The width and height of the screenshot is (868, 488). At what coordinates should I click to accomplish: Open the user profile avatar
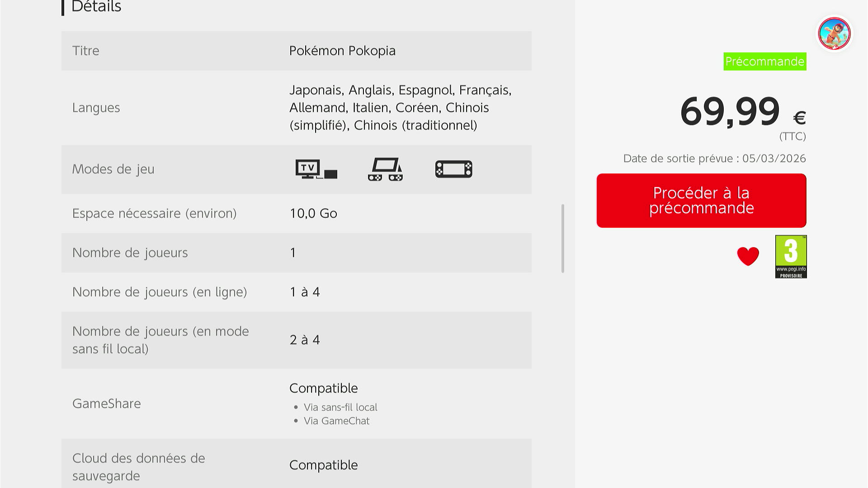(834, 33)
